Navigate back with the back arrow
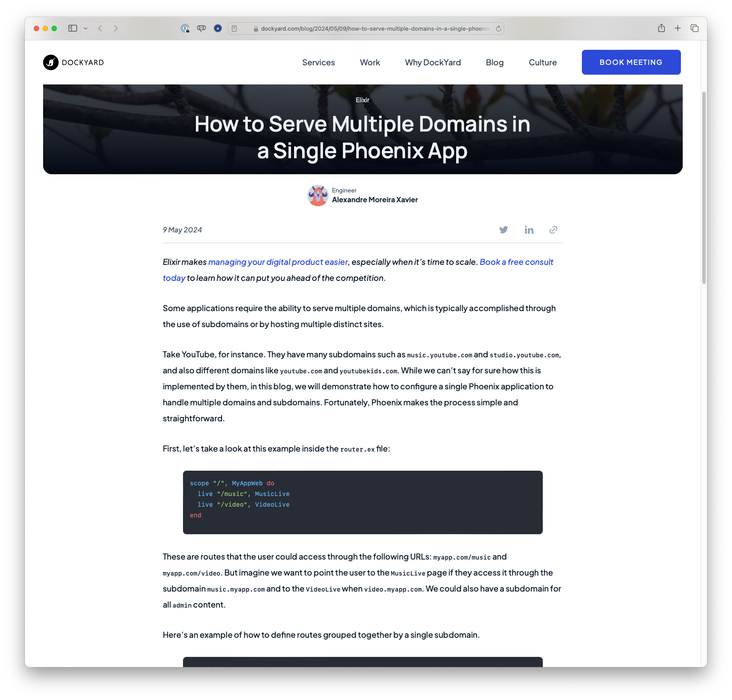Screen dimensions: 732x700 (100, 28)
